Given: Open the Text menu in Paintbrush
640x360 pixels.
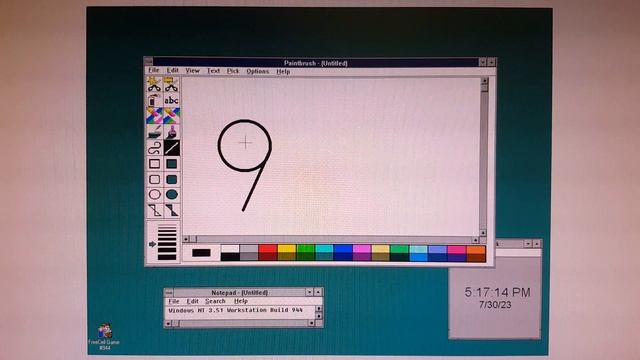Looking at the screenshot, I should pyautogui.click(x=213, y=71).
